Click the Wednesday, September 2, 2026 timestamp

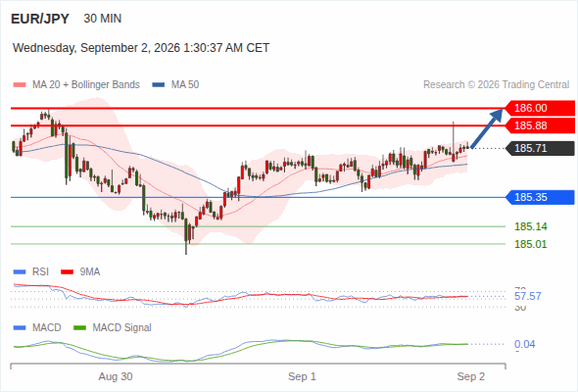coord(141,48)
